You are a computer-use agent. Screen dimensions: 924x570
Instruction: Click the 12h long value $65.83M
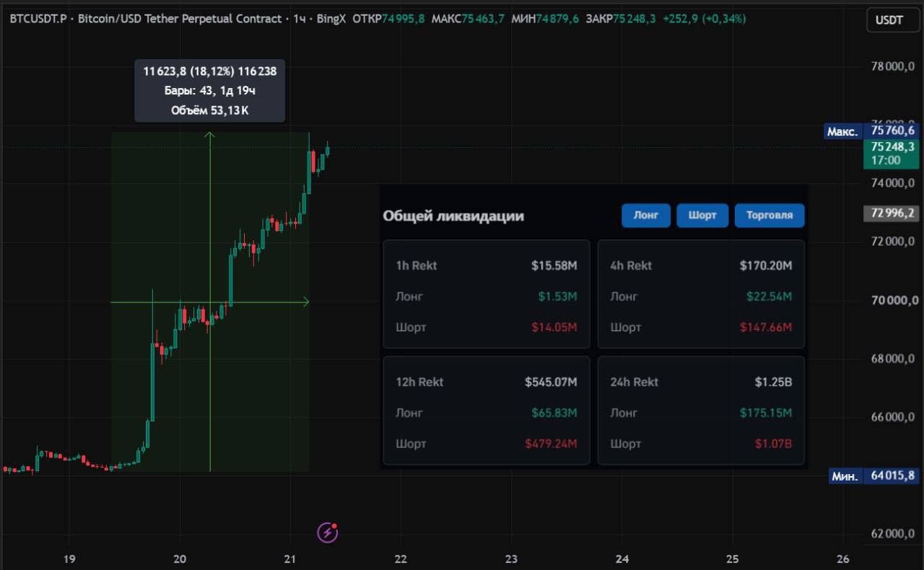pyautogui.click(x=554, y=413)
